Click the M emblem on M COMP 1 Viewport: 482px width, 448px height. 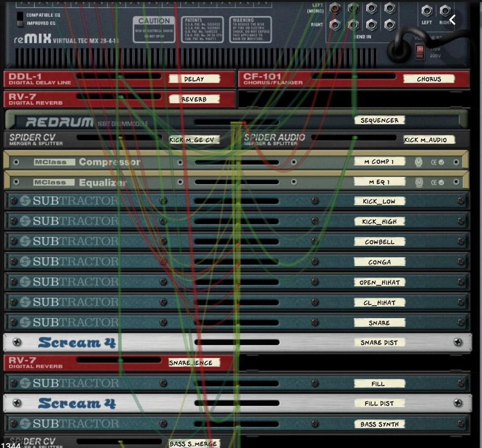pyautogui.click(x=419, y=162)
